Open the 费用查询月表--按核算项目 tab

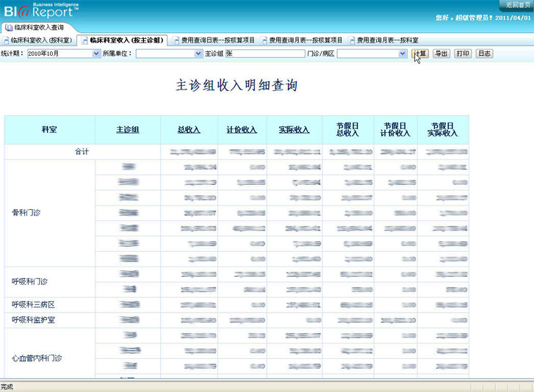click(306, 40)
